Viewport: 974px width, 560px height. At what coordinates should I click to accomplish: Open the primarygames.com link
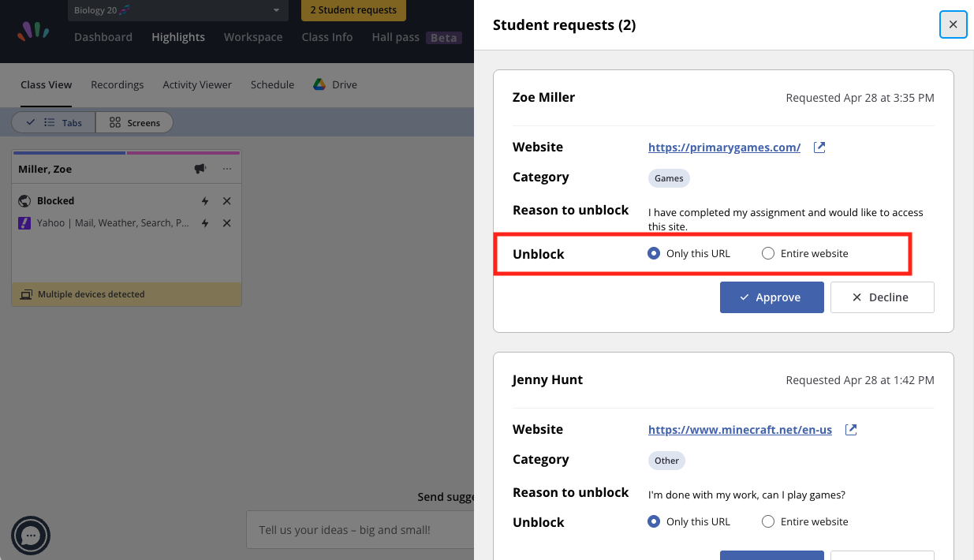(725, 147)
